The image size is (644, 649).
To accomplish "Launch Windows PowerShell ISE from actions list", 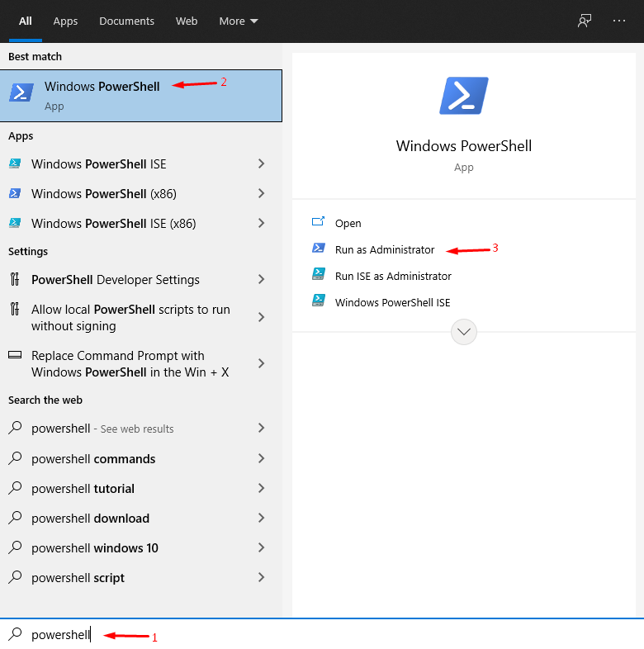I will [392, 302].
